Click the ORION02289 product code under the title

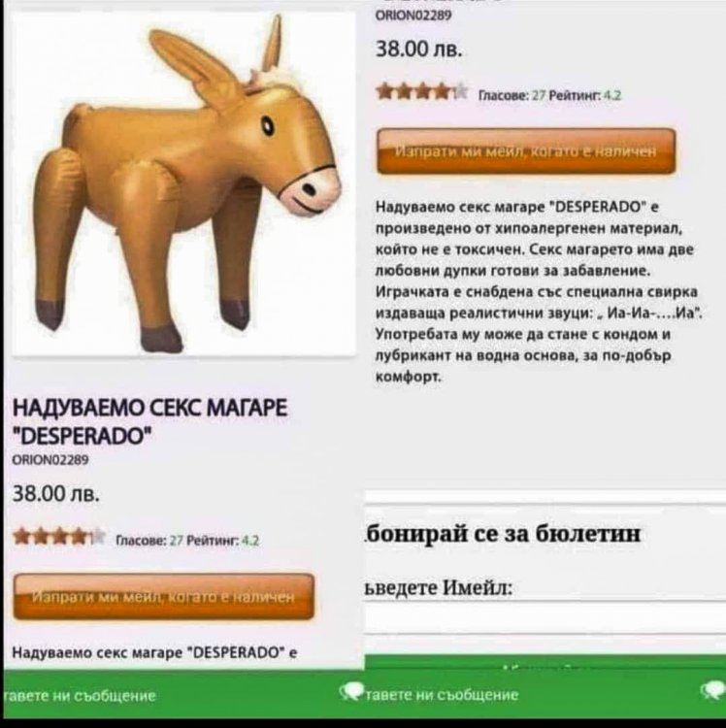click(50, 460)
